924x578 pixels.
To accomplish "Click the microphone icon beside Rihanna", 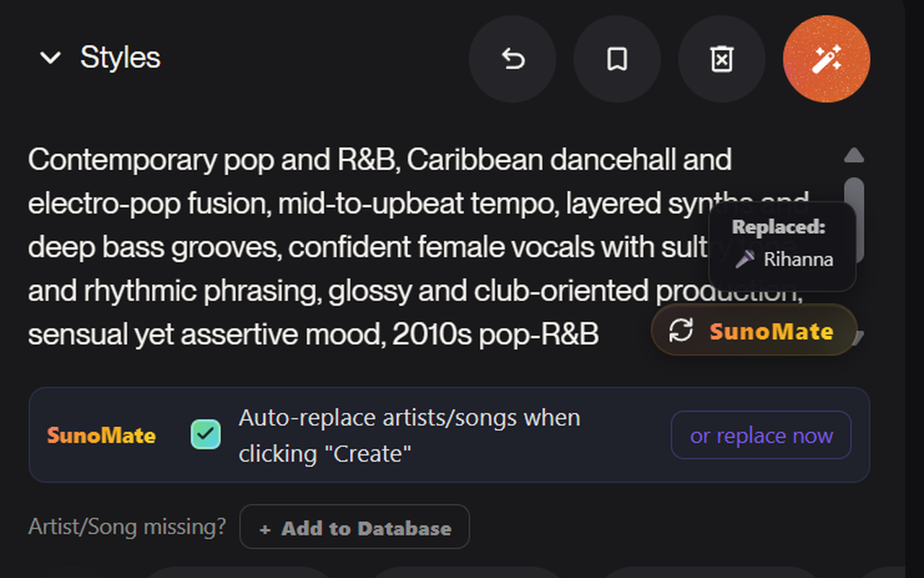I will [745, 260].
